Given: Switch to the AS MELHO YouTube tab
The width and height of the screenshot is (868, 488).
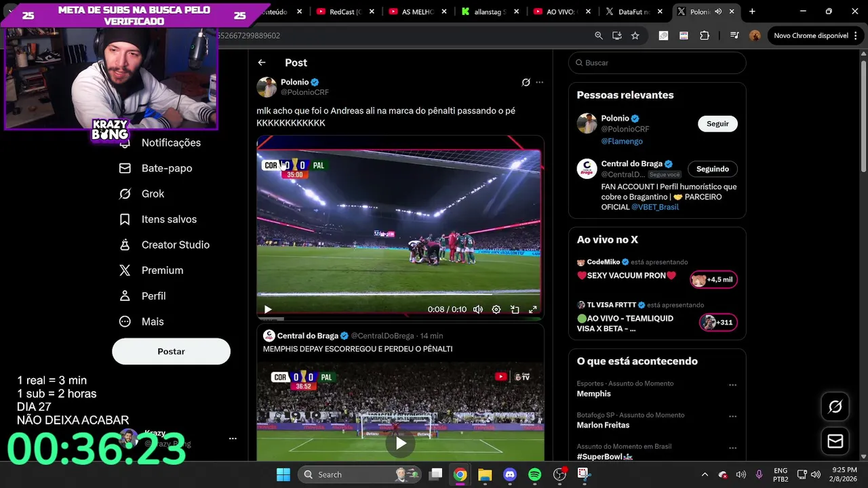Looking at the screenshot, I should coord(418,12).
